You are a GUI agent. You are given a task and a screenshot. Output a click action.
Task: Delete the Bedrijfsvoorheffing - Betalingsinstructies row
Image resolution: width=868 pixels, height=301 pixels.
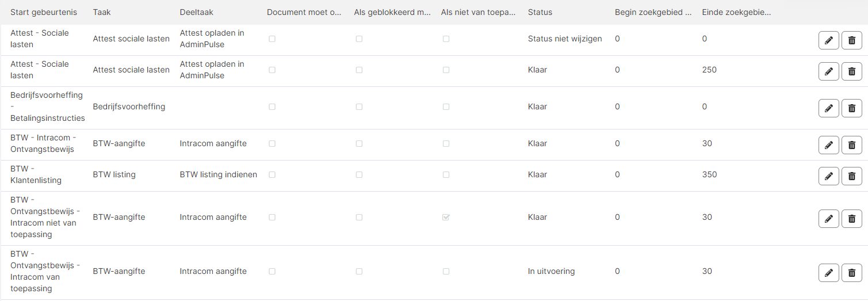coord(852,108)
